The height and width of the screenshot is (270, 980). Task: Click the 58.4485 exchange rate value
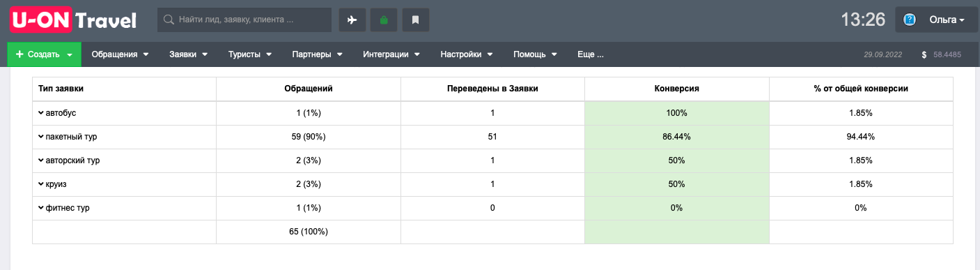947,54
